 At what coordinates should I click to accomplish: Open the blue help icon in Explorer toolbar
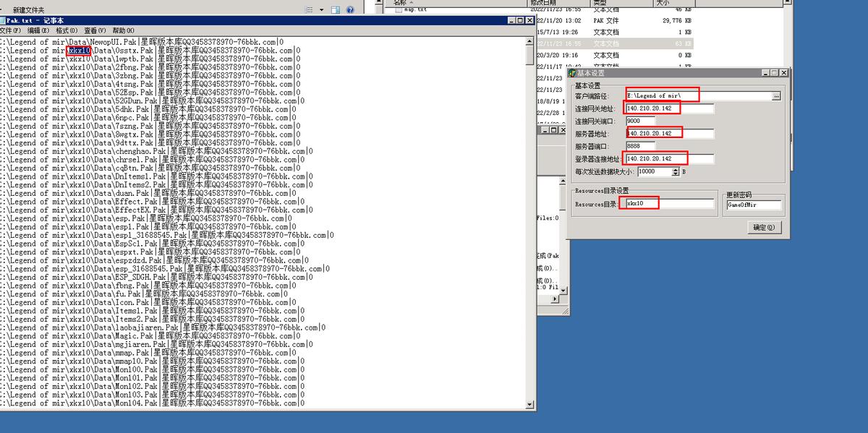pos(350,10)
